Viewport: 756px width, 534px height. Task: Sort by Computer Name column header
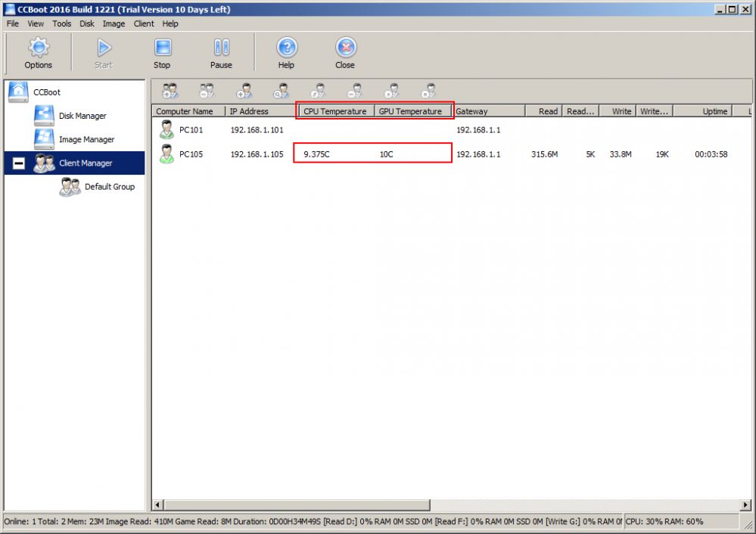click(x=189, y=111)
